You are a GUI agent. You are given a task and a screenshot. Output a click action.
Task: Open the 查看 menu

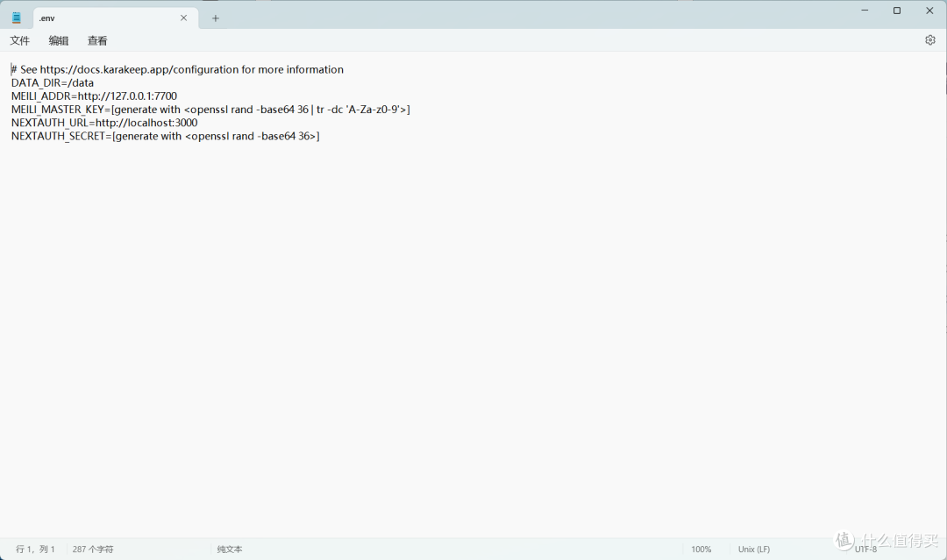(97, 41)
